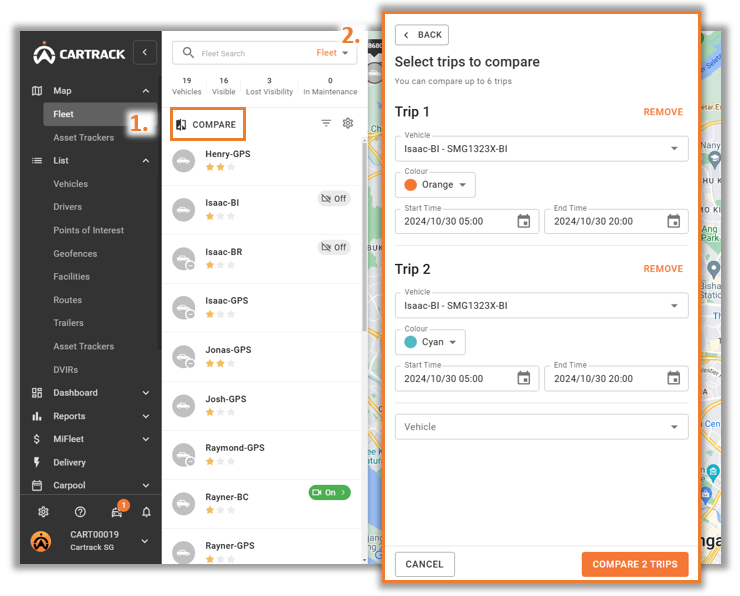Image resolution: width=740 pixels, height=596 pixels.
Task: Open Trip 1 End Time calendar icon
Action: click(673, 221)
